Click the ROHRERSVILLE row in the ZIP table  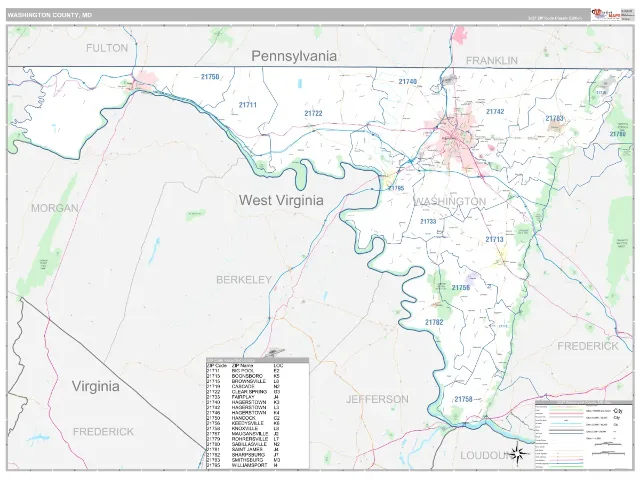click(x=258, y=439)
